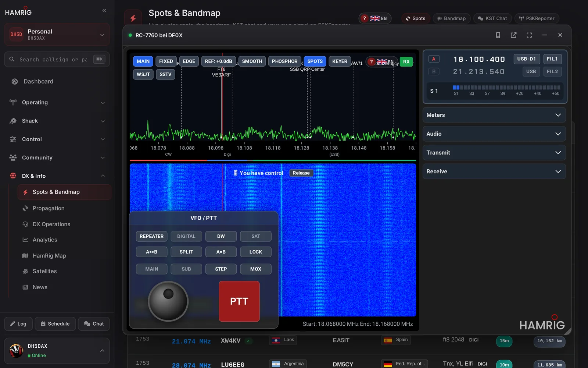The image size is (588, 368).
Task: Expand the Receive panel
Action: [x=494, y=171]
